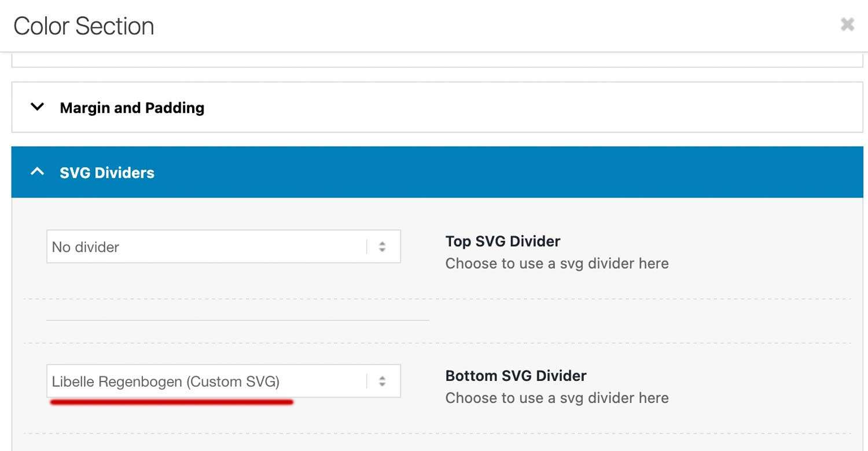Click the Margin and Padding section title
This screenshot has width=868, height=451.
click(x=132, y=108)
